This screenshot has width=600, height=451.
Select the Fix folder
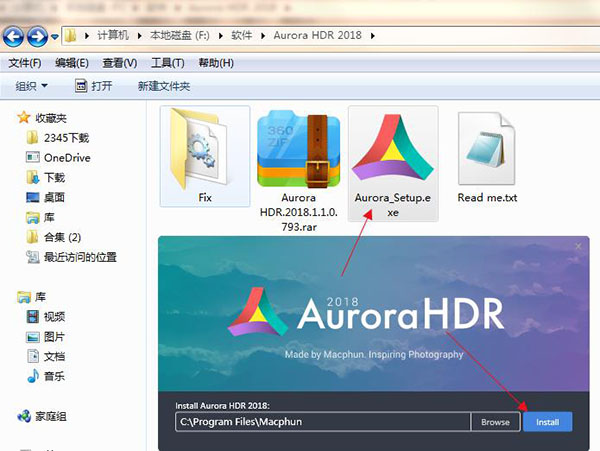(205, 156)
